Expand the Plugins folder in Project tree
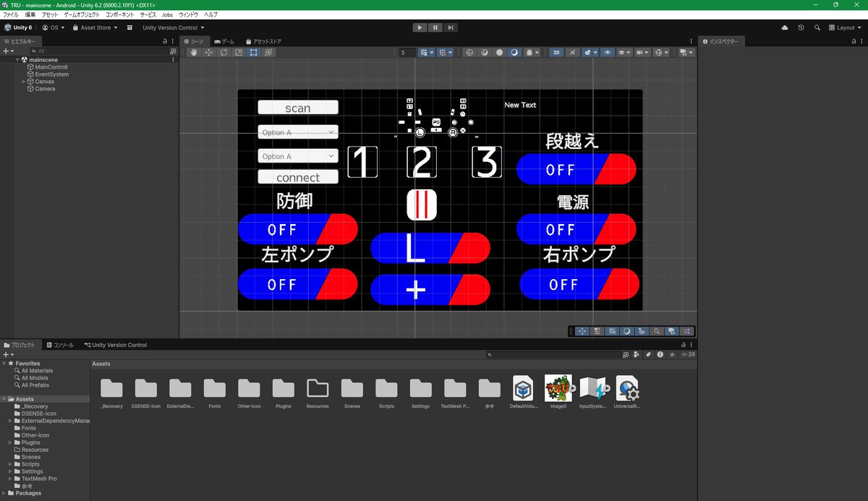The width and height of the screenshot is (868, 501). (x=11, y=442)
